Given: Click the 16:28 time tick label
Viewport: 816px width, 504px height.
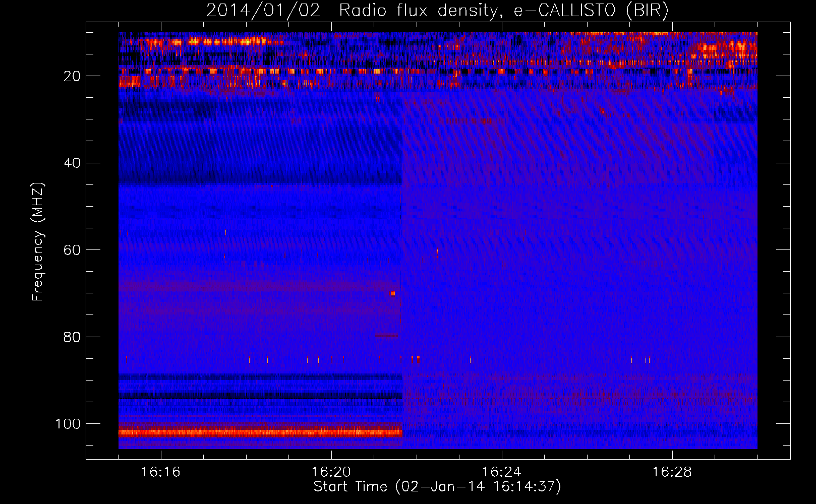Looking at the screenshot, I should pos(672,472).
